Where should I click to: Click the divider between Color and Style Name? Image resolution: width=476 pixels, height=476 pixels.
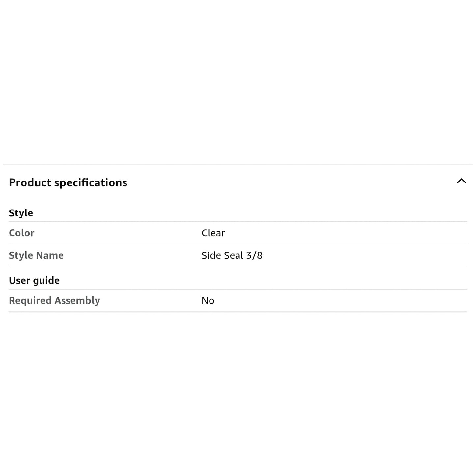coord(238,244)
